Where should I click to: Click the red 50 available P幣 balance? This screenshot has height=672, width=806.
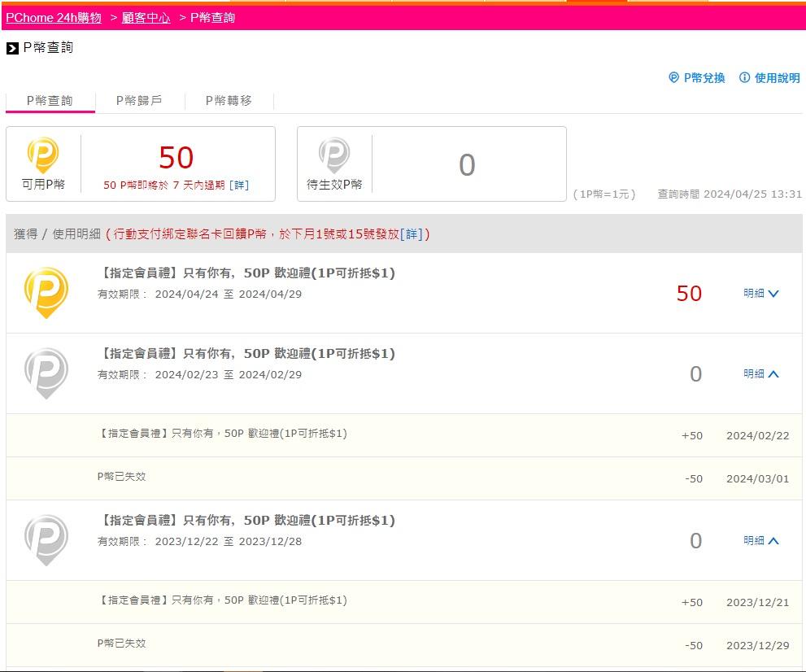(176, 158)
